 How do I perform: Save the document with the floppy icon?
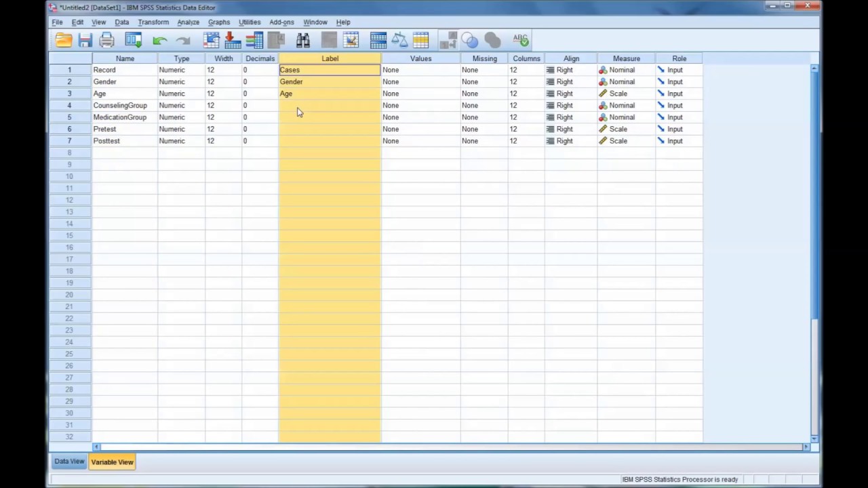pos(85,41)
